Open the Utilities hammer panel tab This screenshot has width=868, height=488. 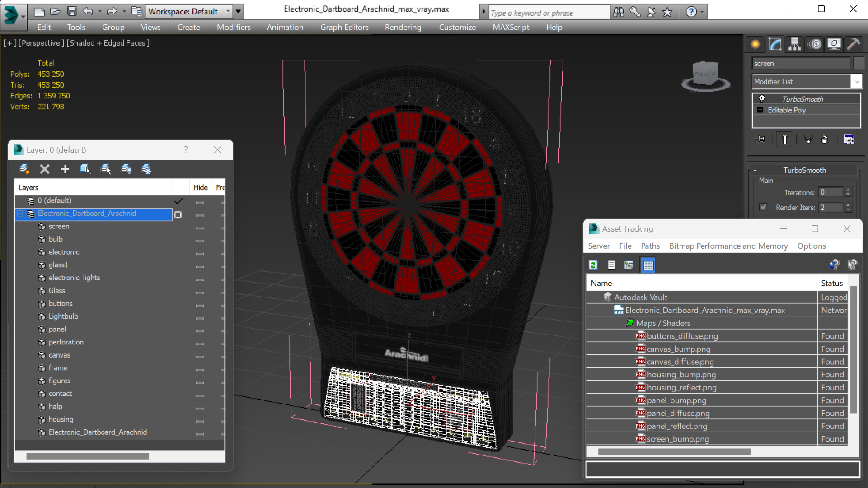coord(854,44)
